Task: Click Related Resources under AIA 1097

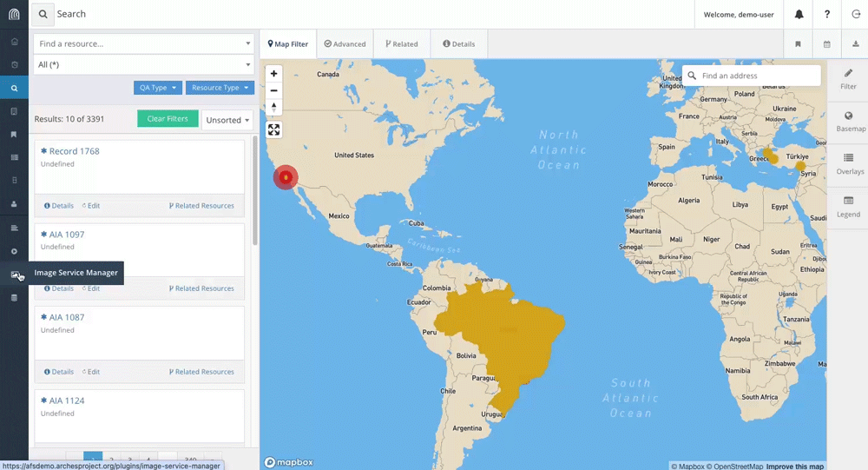Action: [x=201, y=288]
